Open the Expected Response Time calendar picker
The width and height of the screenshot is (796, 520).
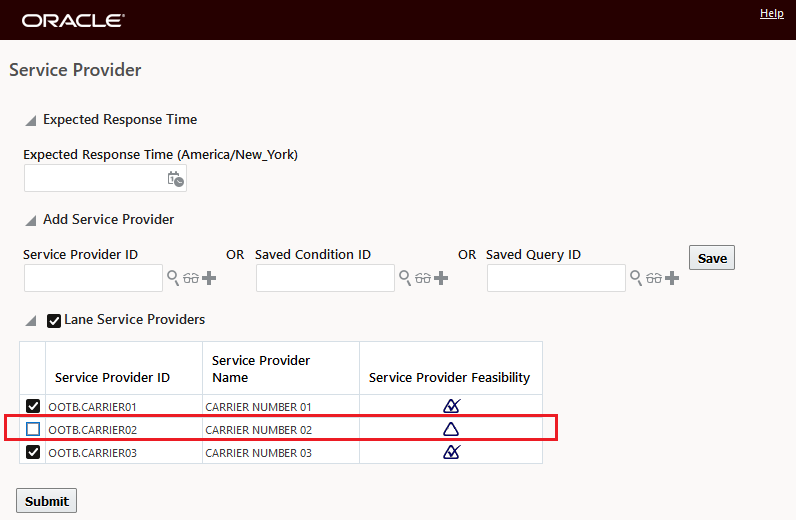175,179
